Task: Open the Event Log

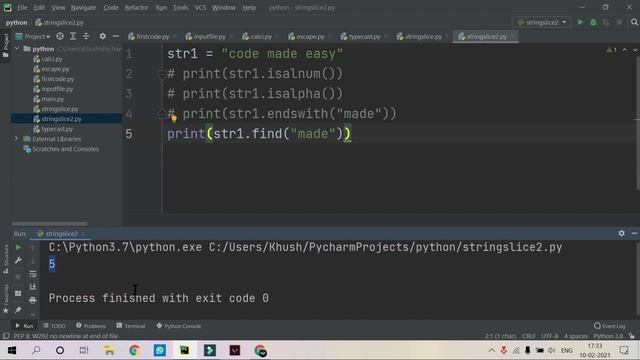Action: click(x=610, y=326)
